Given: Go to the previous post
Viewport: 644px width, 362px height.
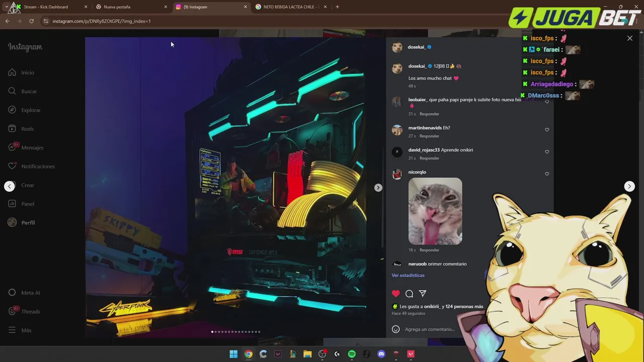Looking at the screenshot, I should (10, 186).
